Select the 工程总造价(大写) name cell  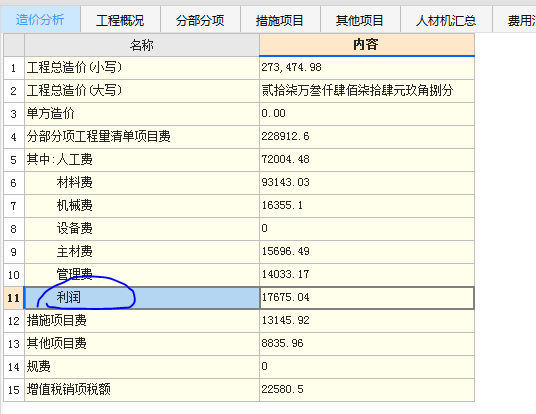tap(142, 91)
